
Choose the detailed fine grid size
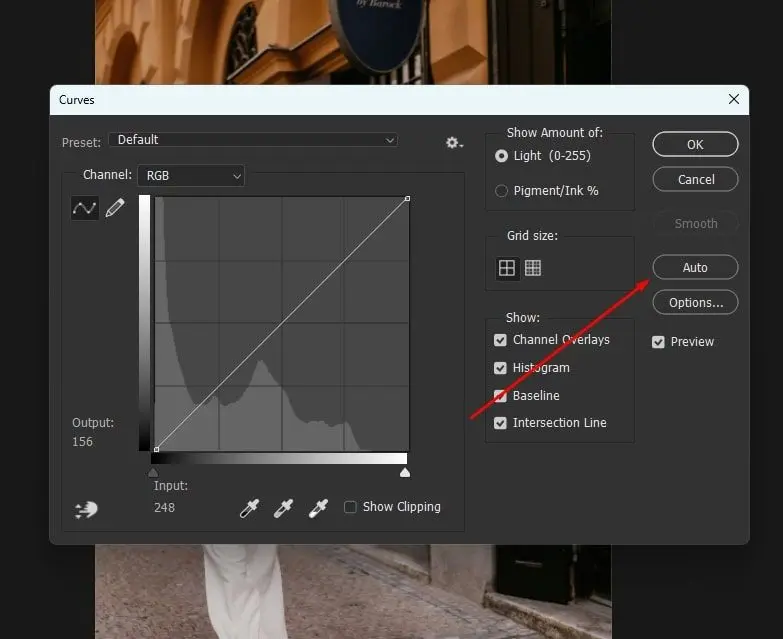pyautogui.click(x=533, y=268)
